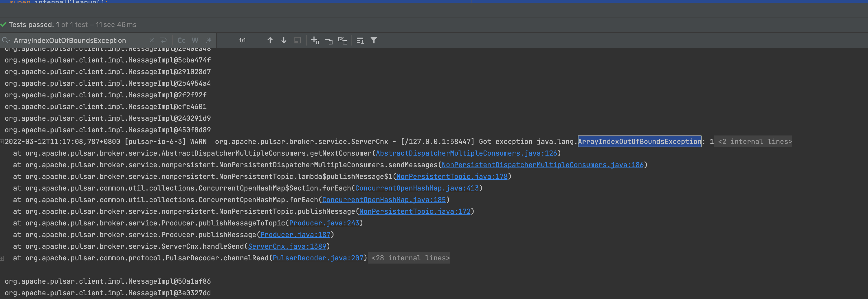Open the search filter funnel icon
The width and height of the screenshot is (868, 299).
(x=374, y=40)
